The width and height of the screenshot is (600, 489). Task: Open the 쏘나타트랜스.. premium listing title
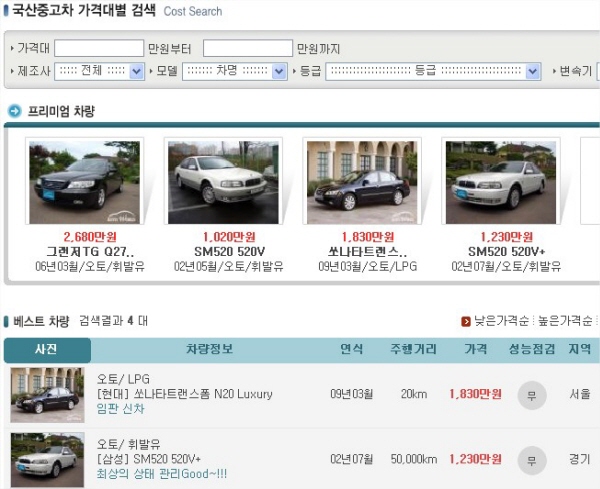click(367, 252)
